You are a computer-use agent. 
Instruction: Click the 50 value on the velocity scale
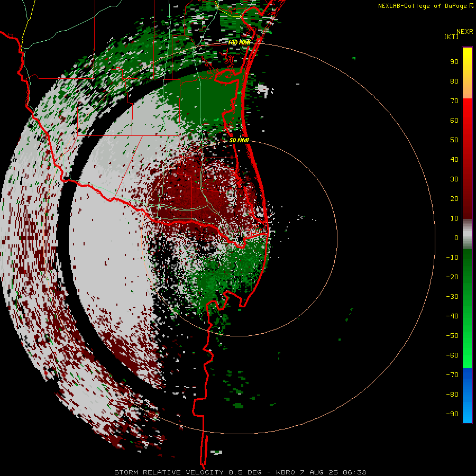click(x=454, y=140)
